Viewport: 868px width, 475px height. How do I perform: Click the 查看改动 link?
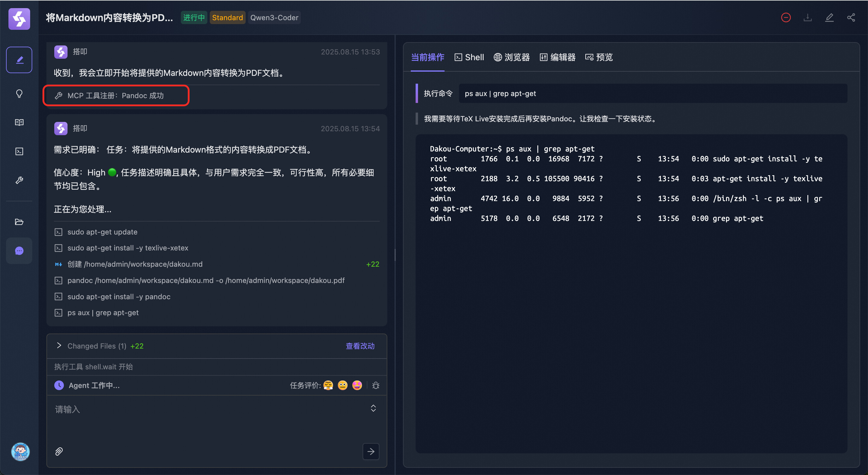click(x=360, y=346)
